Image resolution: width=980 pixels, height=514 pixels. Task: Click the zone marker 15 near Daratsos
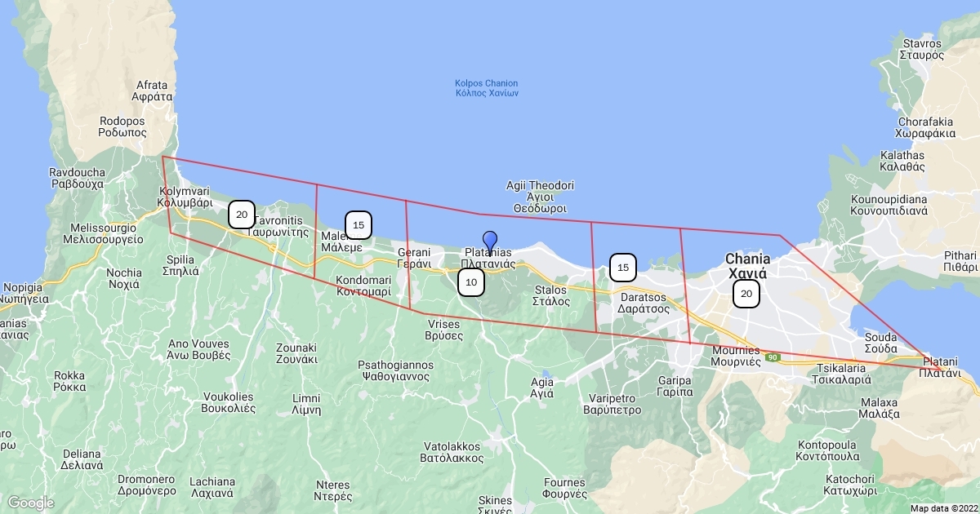pos(623,267)
